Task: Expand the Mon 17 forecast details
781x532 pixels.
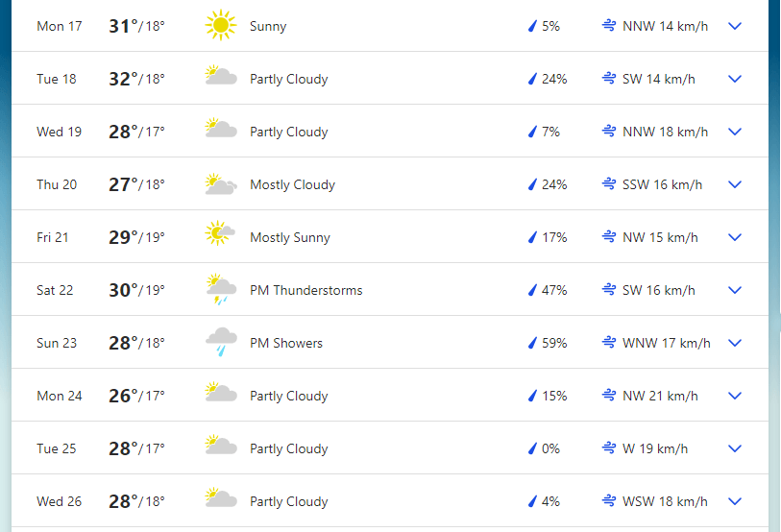Action: (735, 26)
